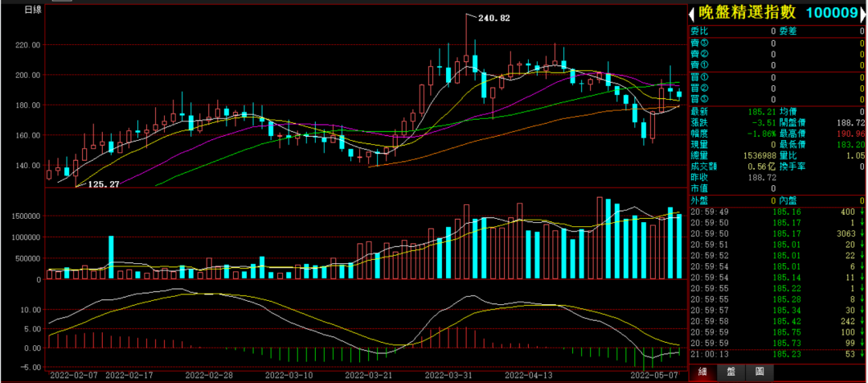Select the 內盤 label

pyautogui.click(x=787, y=200)
